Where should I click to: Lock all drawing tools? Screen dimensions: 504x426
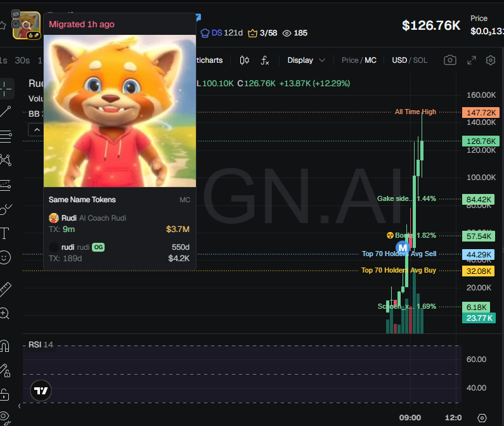coord(4,394)
